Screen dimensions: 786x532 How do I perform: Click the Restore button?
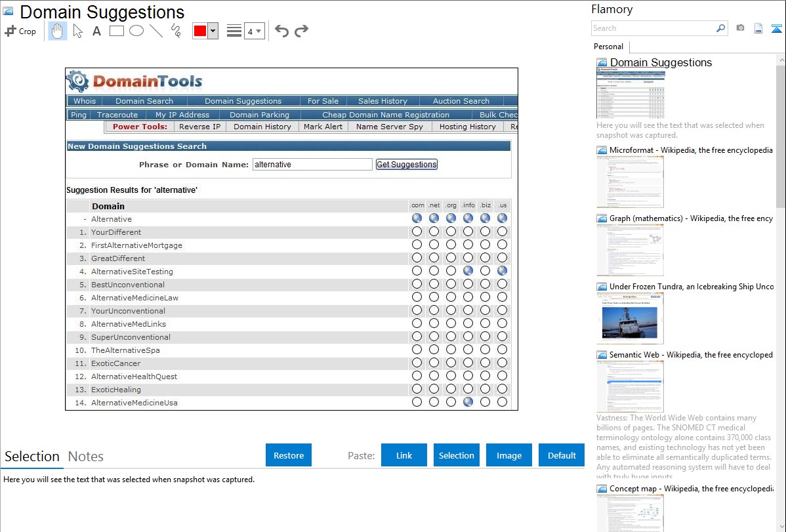pos(289,455)
